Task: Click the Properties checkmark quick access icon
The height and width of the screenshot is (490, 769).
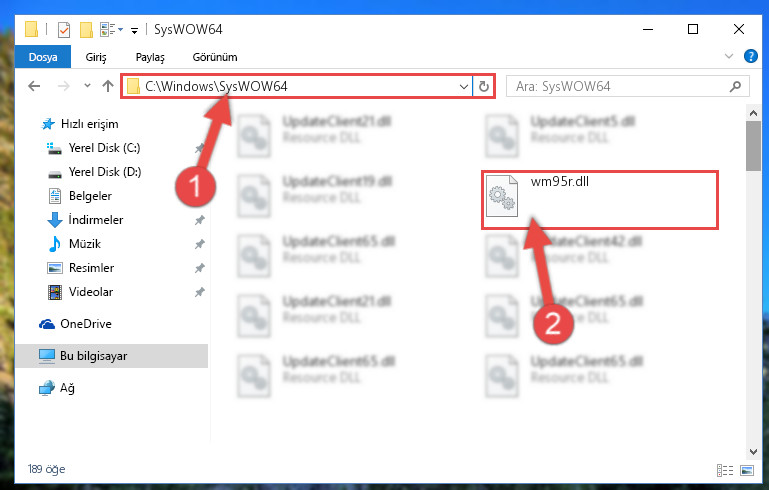Action: pyautogui.click(x=64, y=30)
